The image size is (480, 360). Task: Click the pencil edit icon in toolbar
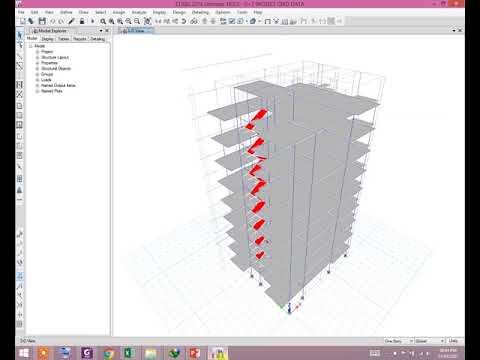pos(71,21)
